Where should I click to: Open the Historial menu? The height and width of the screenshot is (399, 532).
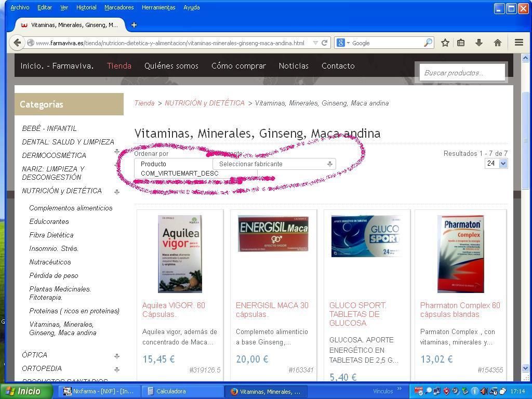click(86, 7)
